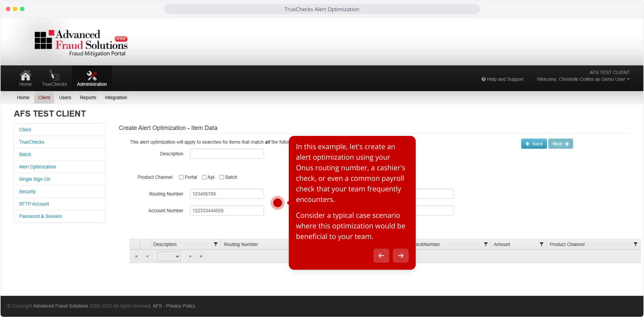Sort by the Description column header

tap(165, 244)
